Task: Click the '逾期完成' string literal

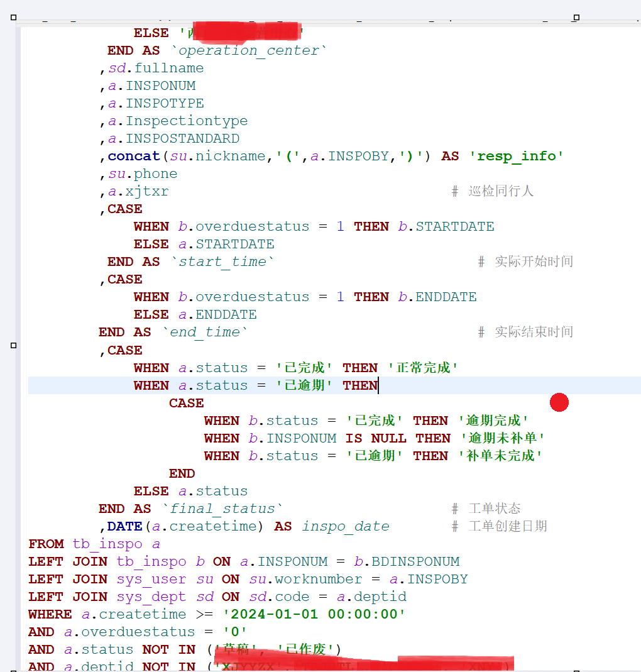Action: (493, 421)
